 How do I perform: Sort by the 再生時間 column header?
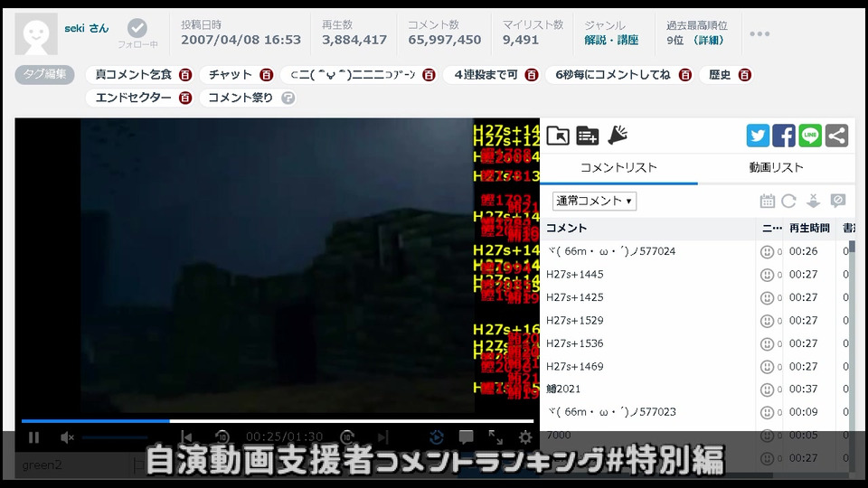tap(809, 228)
